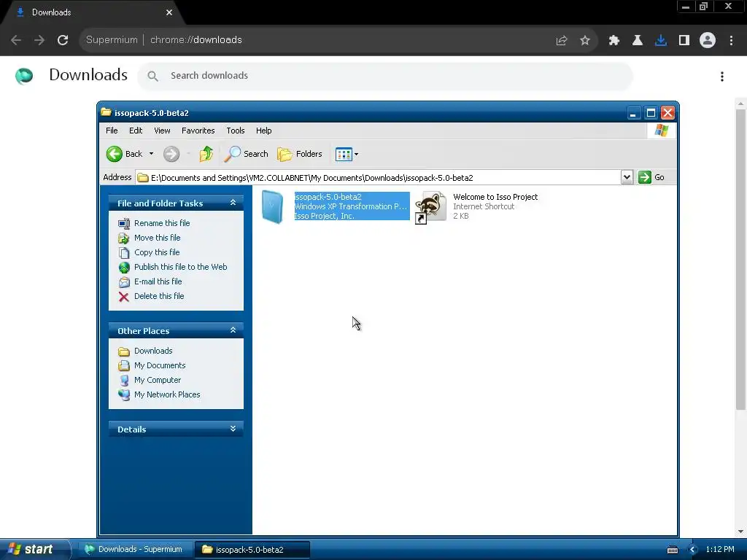Image resolution: width=747 pixels, height=560 pixels.
Task: Click the 1:12 PM taskbar clock
Action: coord(720,550)
